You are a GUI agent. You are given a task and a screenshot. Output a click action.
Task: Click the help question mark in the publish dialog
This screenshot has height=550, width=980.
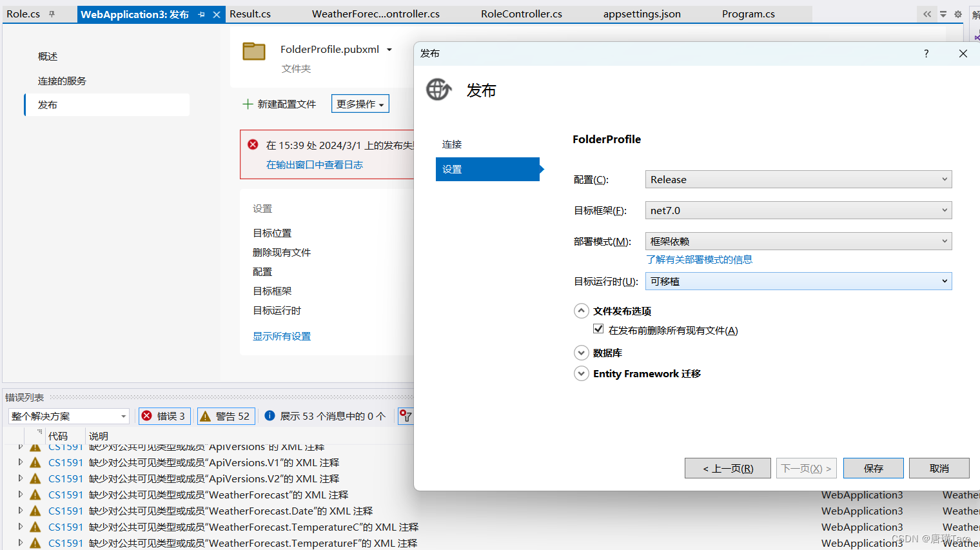pyautogui.click(x=926, y=54)
